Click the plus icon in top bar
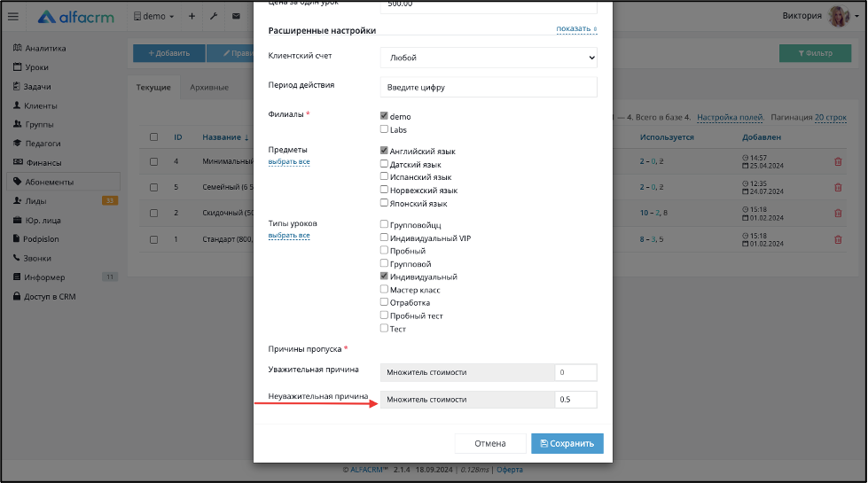868x483 pixels. pos(192,17)
